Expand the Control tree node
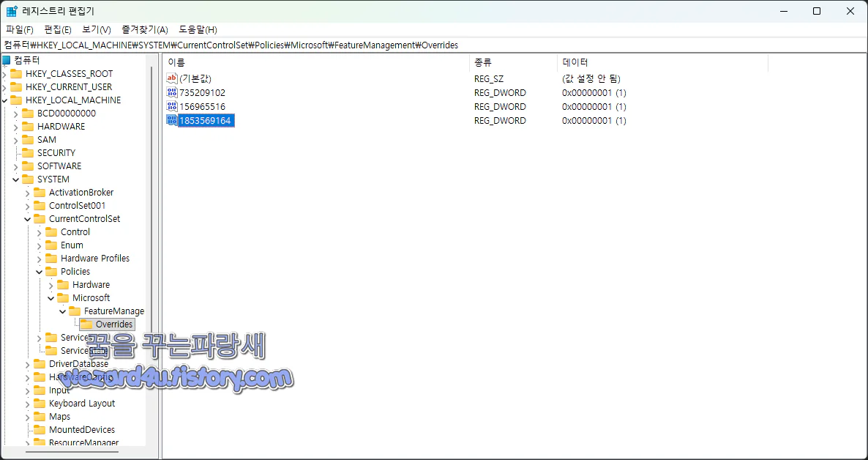868x460 pixels. 39,231
